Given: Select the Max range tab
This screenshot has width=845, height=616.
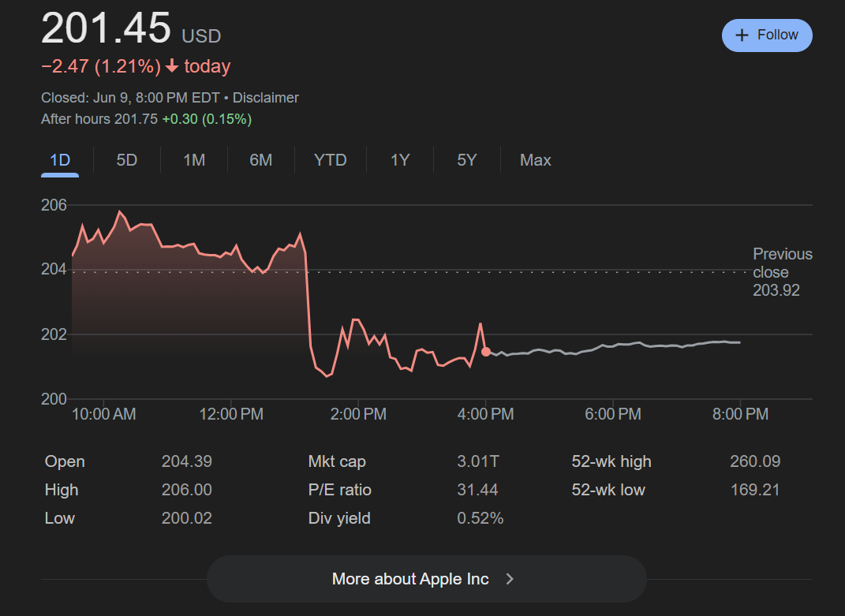Looking at the screenshot, I should [x=535, y=160].
